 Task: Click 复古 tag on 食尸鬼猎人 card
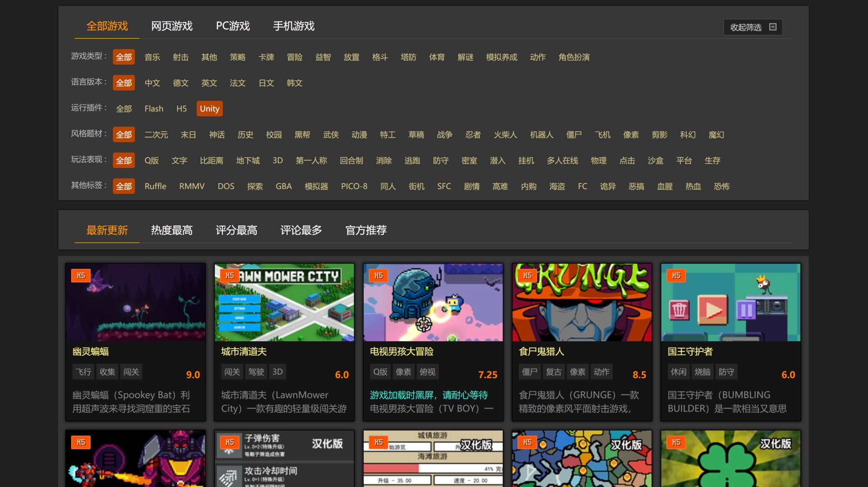tap(554, 372)
